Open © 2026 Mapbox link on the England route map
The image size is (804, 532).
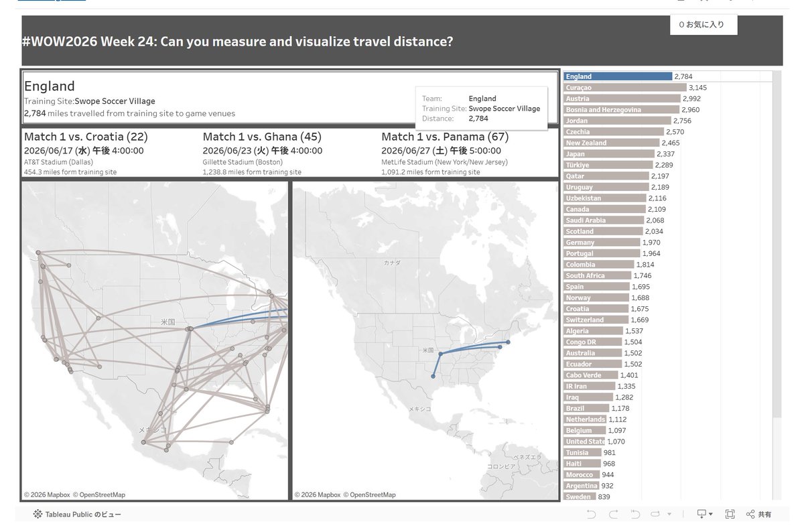(x=318, y=495)
